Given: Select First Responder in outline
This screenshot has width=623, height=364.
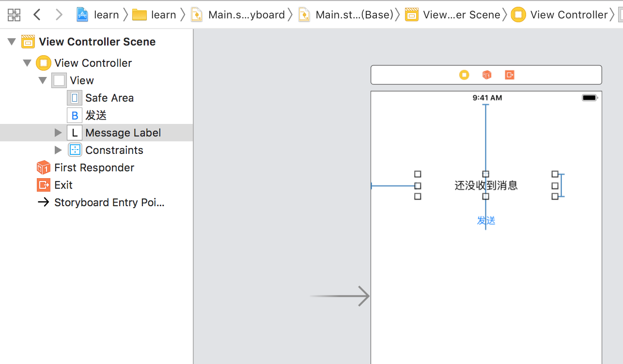Looking at the screenshot, I should [x=97, y=167].
